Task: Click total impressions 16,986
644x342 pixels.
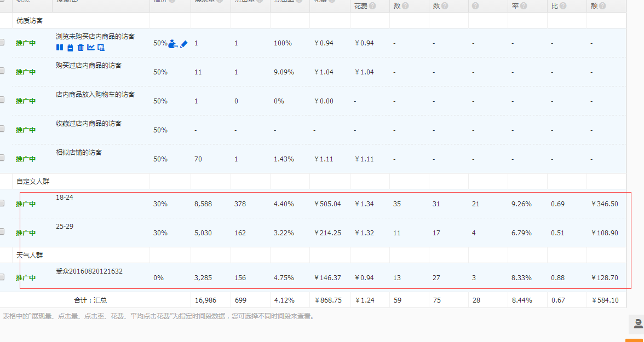Action: pos(206,300)
